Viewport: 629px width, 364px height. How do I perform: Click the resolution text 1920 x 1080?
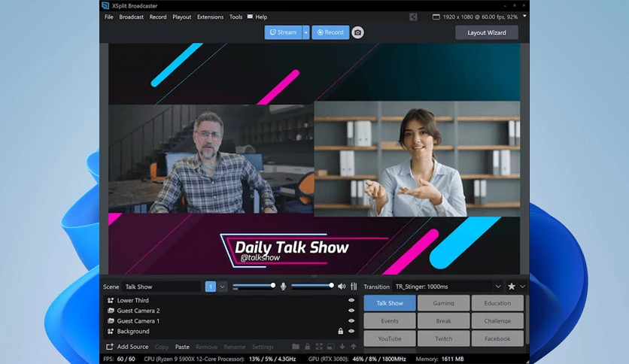pyautogui.click(x=480, y=17)
